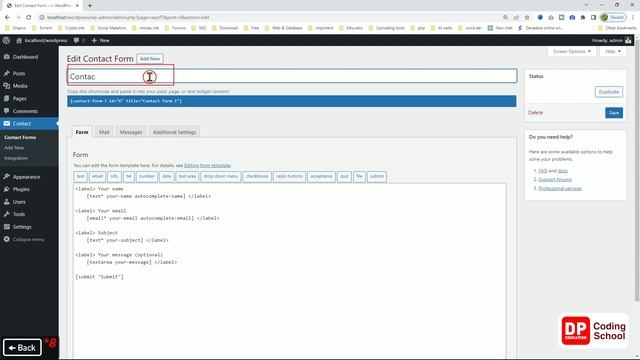The height and width of the screenshot is (360, 640).
Task: Select Contact Forms submenu item
Action: pyautogui.click(x=20, y=138)
